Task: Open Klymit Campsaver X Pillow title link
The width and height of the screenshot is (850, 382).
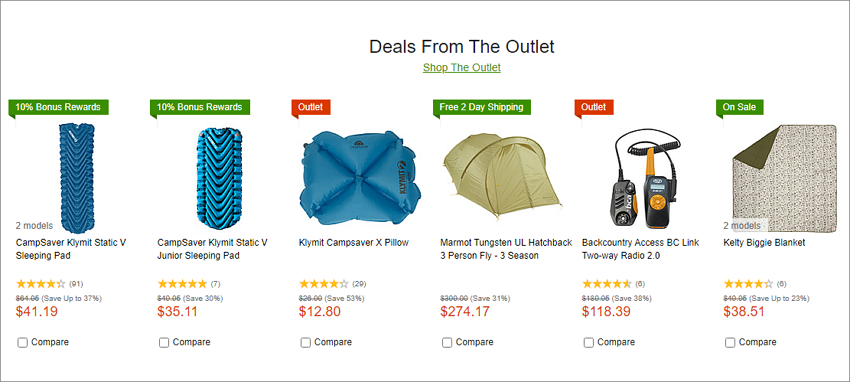Action: [353, 243]
